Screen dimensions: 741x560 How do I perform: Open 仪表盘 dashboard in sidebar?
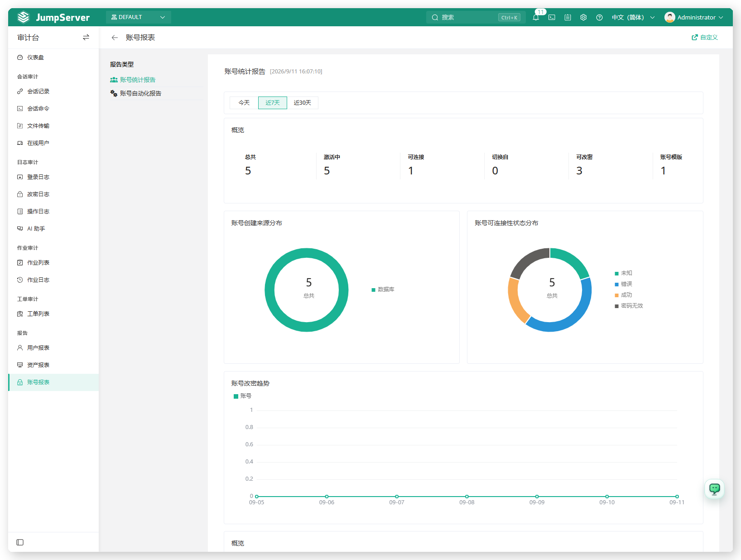click(x=53, y=58)
